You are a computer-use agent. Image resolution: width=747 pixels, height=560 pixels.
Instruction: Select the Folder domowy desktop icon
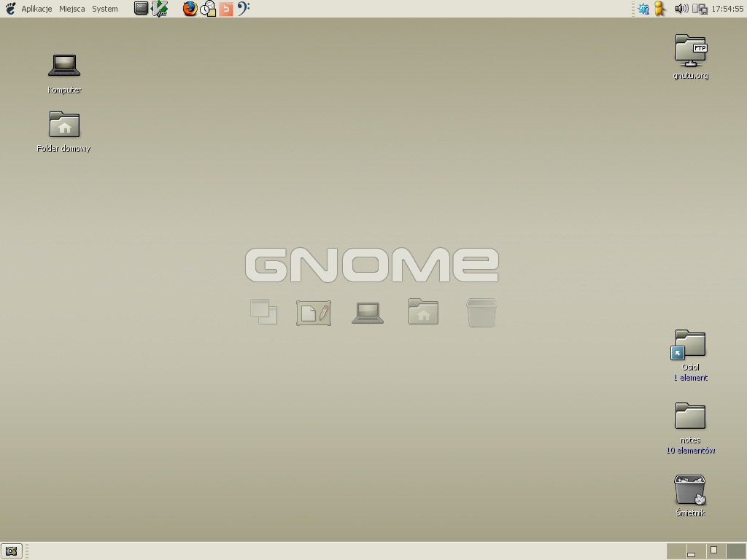pos(64,124)
